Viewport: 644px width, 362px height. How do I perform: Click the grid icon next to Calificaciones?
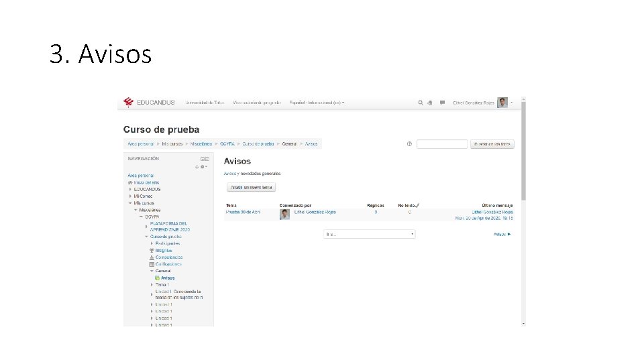pos(152,264)
